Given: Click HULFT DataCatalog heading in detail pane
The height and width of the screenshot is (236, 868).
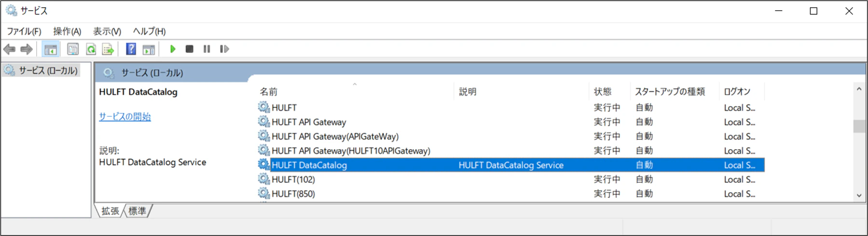Looking at the screenshot, I should coord(138,92).
